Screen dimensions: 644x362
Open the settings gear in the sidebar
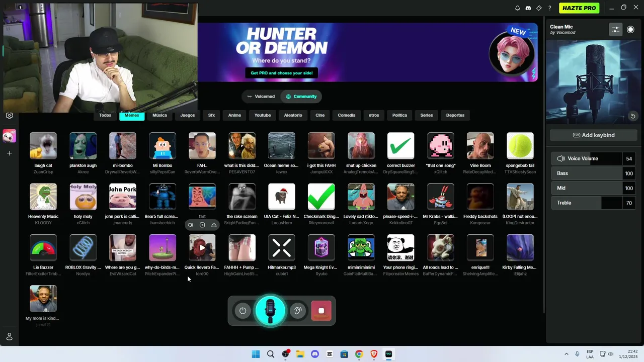(9, 116)
